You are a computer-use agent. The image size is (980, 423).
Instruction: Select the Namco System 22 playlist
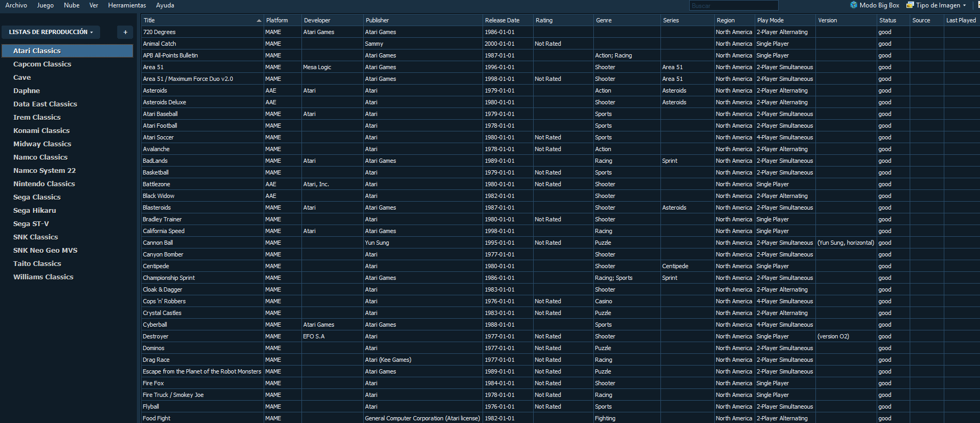coord(44,170)
